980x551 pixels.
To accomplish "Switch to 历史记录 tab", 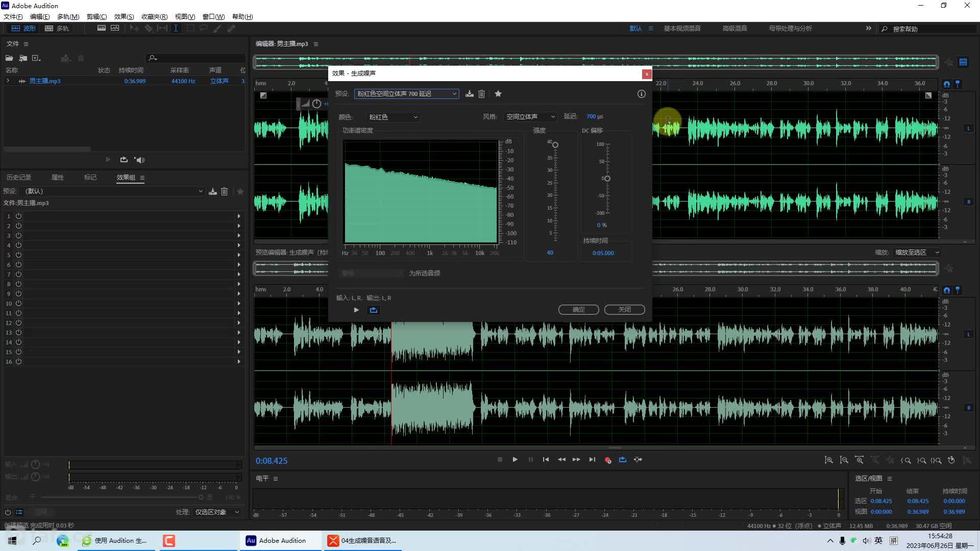I will (19, 178).
